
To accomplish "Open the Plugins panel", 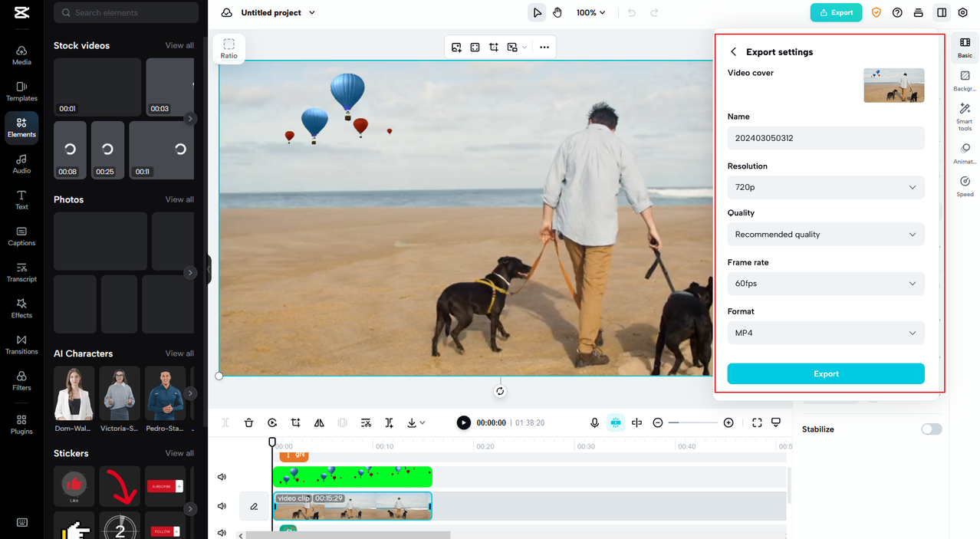I will (x=21, y=424).
